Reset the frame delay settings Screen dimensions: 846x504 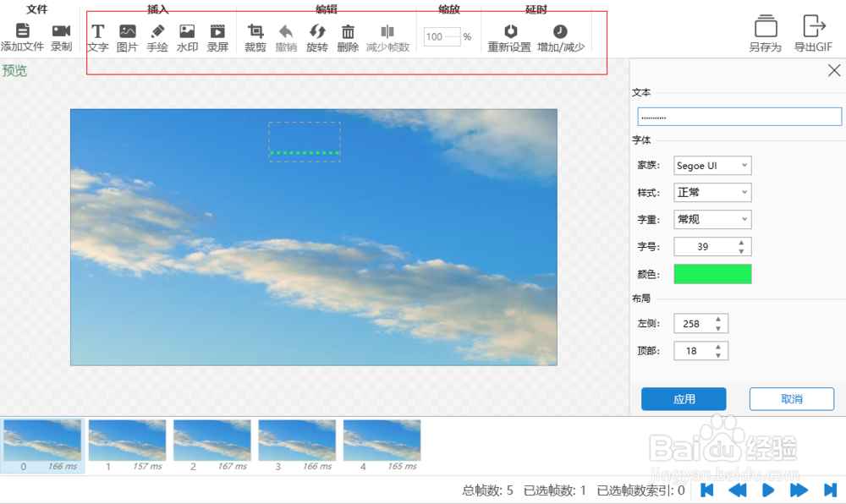508,36
